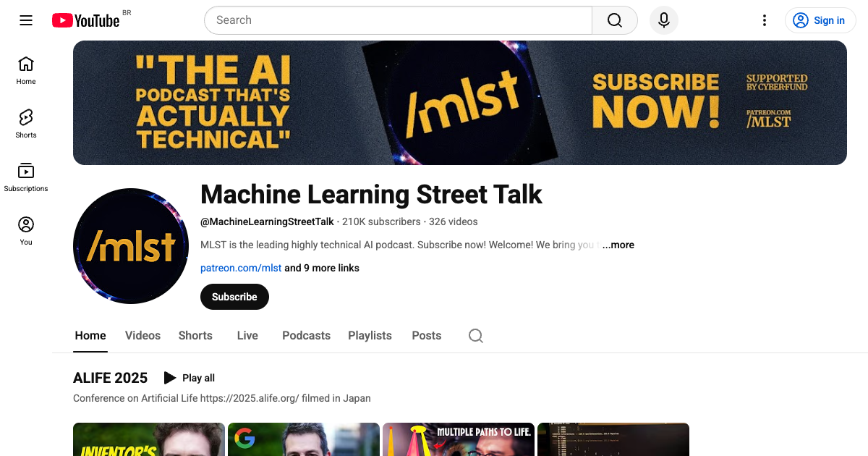
Task: Open the hamburger navigation menu
Action: 26,20
